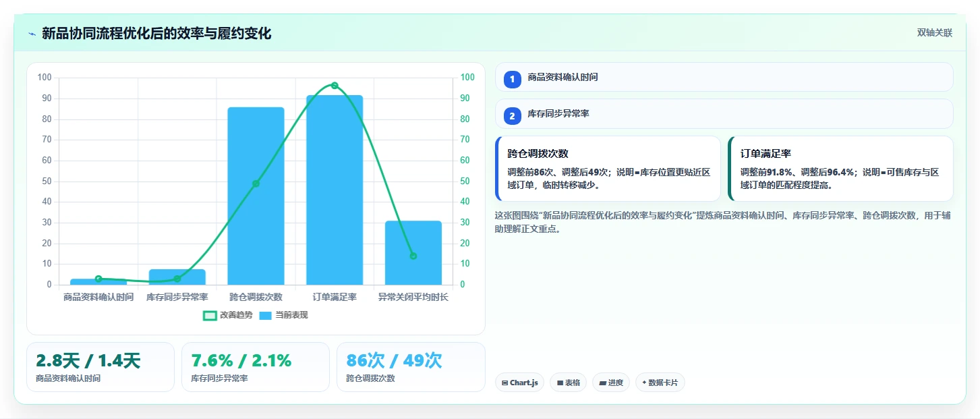Click the number 2 badge

pyautogui.click(x=512, y=115)
